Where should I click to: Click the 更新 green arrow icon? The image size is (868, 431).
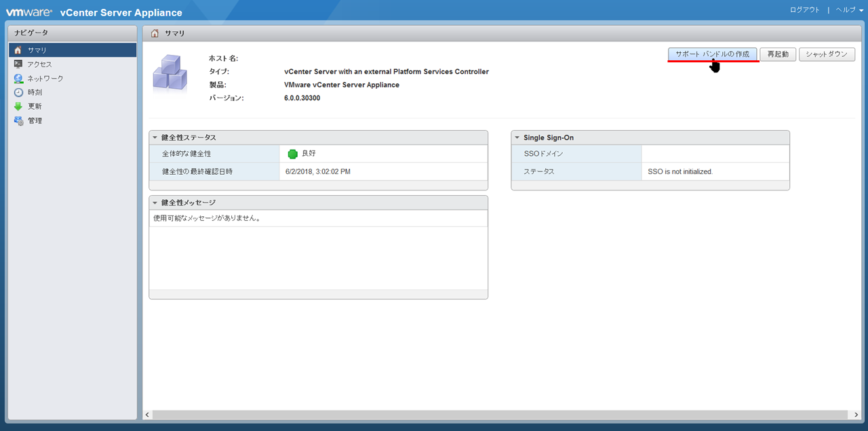point(18,106)
